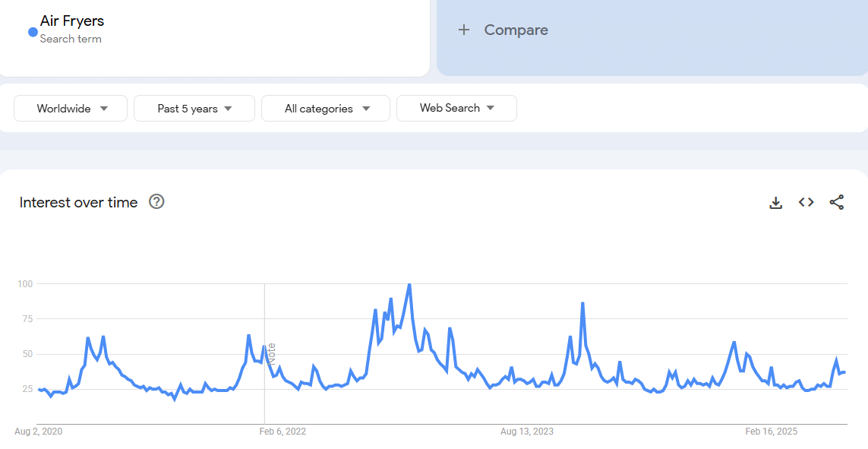The height and width of the screenshot is (449, 868).
Task: Click the blue dot beside Air Fryers
Action: 33,32
